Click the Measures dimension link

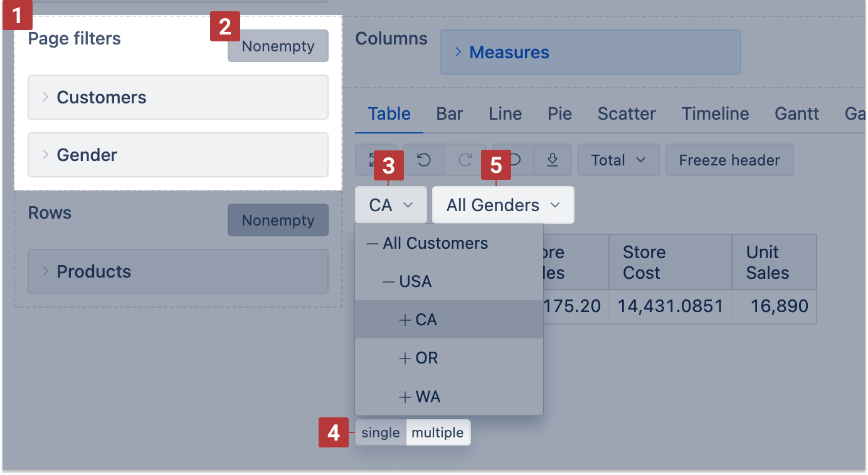[x=509, y=53]
